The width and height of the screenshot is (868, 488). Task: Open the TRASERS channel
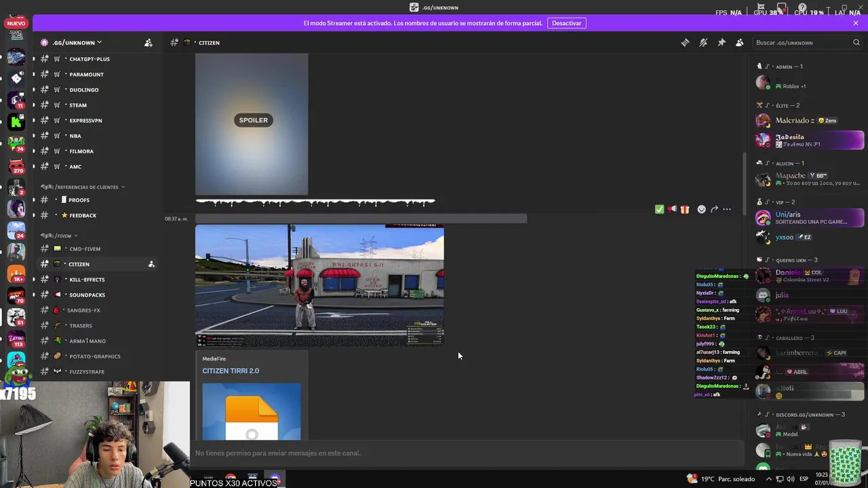pyautogui.click(x=81, y=325)
